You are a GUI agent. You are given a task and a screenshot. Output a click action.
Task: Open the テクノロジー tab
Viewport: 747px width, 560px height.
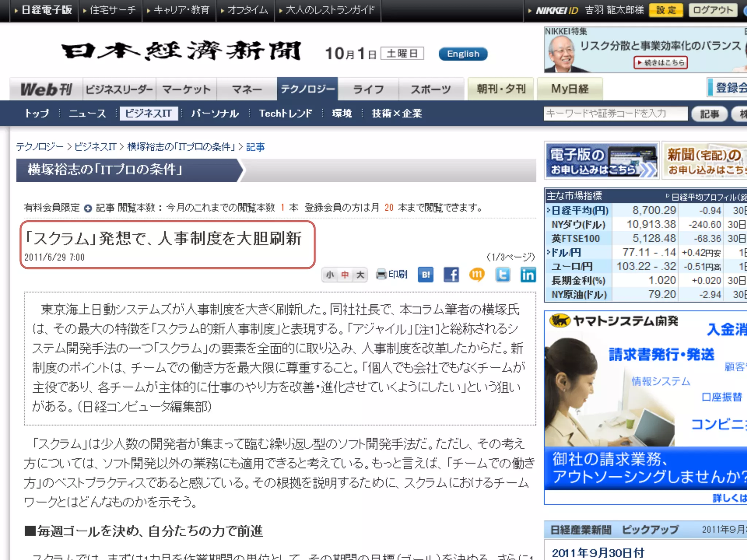307,89
